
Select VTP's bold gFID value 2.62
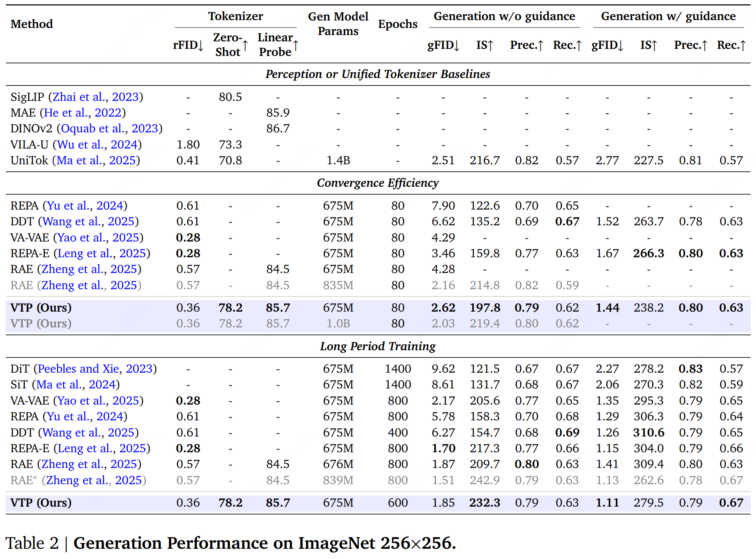pos(443,308)
